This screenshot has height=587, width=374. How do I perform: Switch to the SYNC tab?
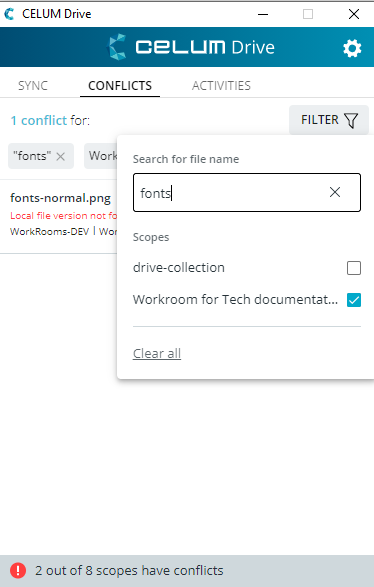[x=33, y=86]
